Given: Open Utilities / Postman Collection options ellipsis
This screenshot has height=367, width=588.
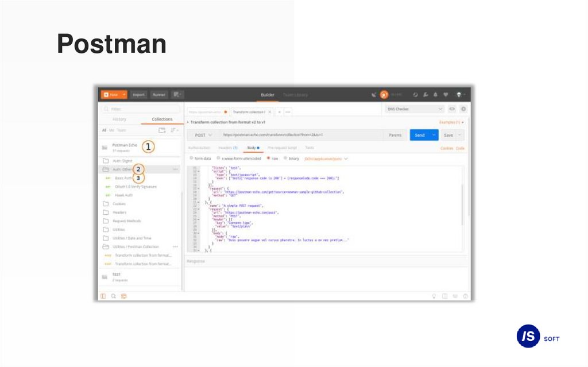Looking at the screenshot, I should 175,246.
